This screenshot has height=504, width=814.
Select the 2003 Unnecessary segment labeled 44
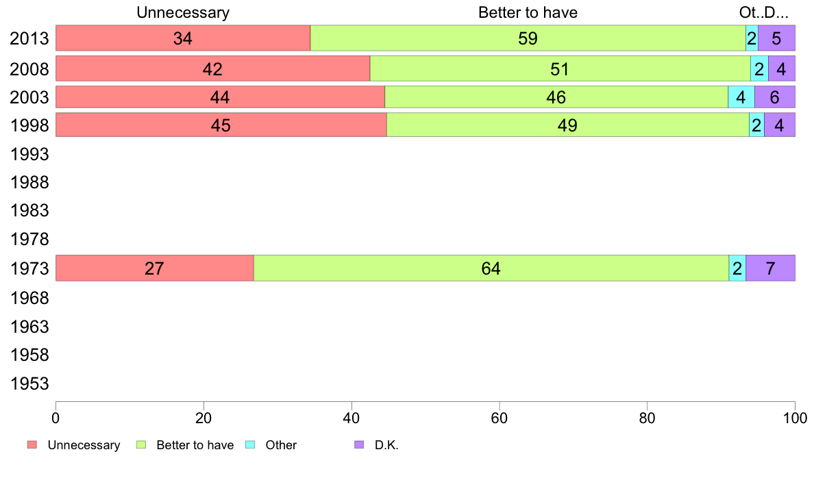click(220, 97)
